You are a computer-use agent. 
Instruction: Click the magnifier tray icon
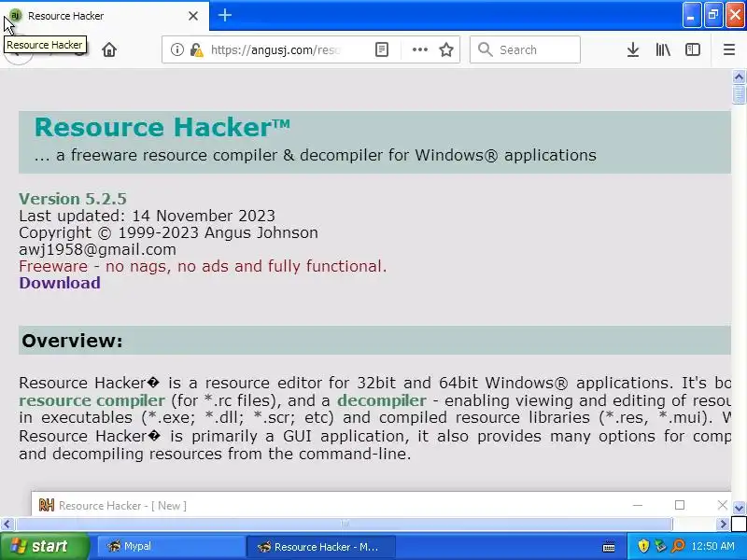(678, 546)
